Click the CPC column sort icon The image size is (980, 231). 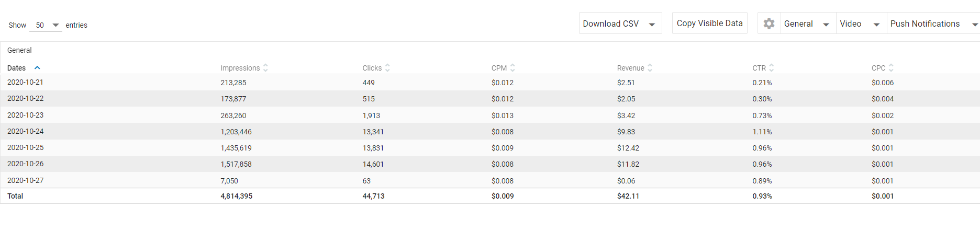(x=891, y=68)
